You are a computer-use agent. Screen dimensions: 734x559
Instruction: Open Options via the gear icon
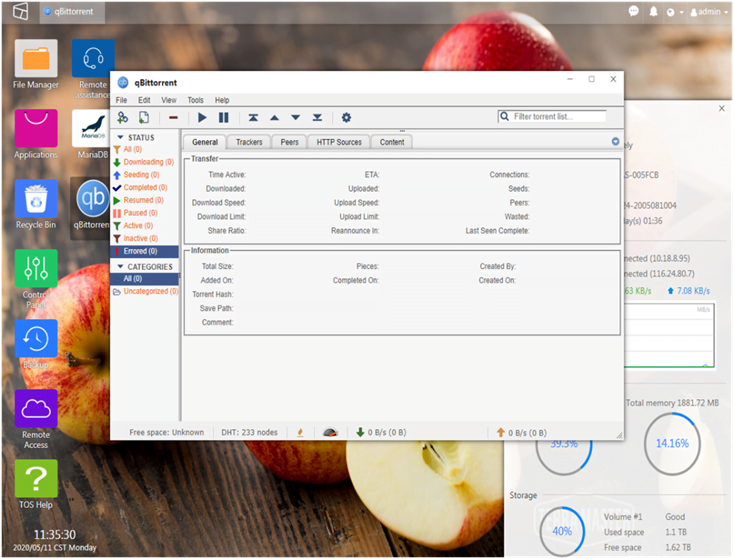coord(346,118)
